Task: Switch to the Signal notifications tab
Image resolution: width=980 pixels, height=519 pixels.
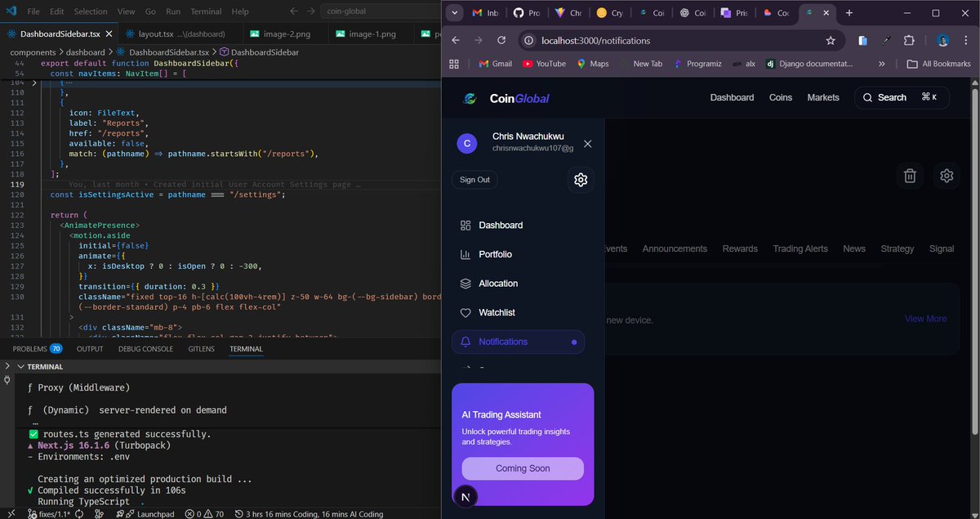Action: click(x=942, y=248)
